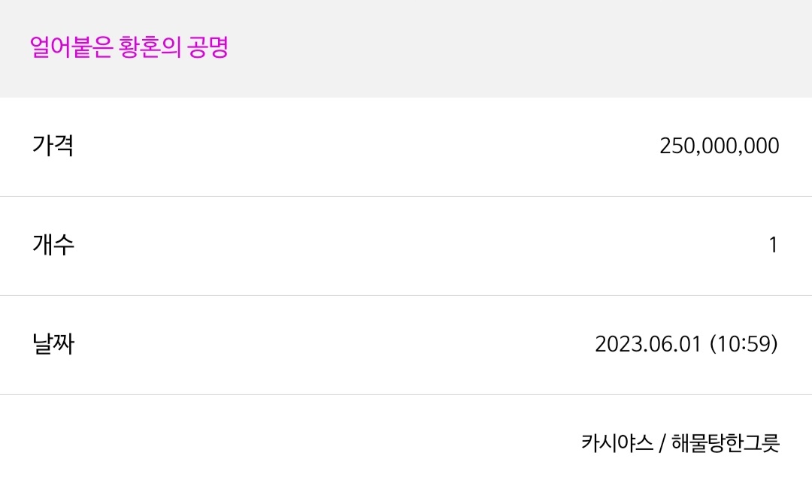Click the word 황혼의 in the title

(x=150, y=47)
